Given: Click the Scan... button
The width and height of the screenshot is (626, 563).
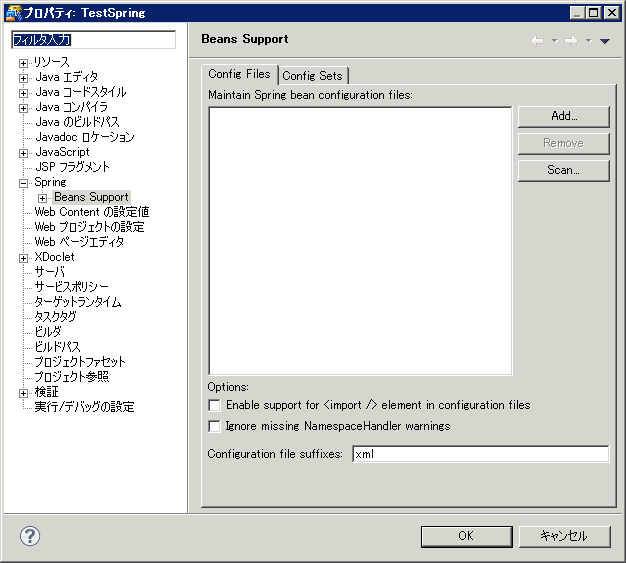Looking at the screenshot, I should tap(564, 170).
